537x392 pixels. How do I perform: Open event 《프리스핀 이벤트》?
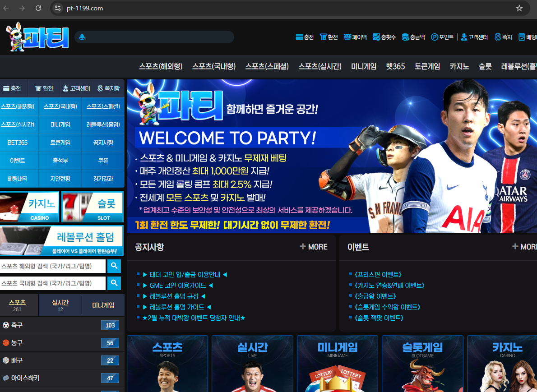pos(378,275)
